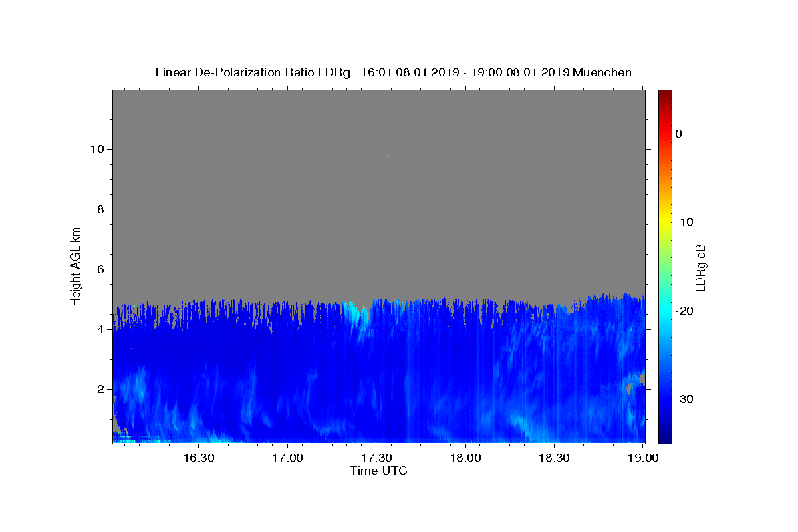
Task: Click the height tick label 4
Action: coord(102,329)
